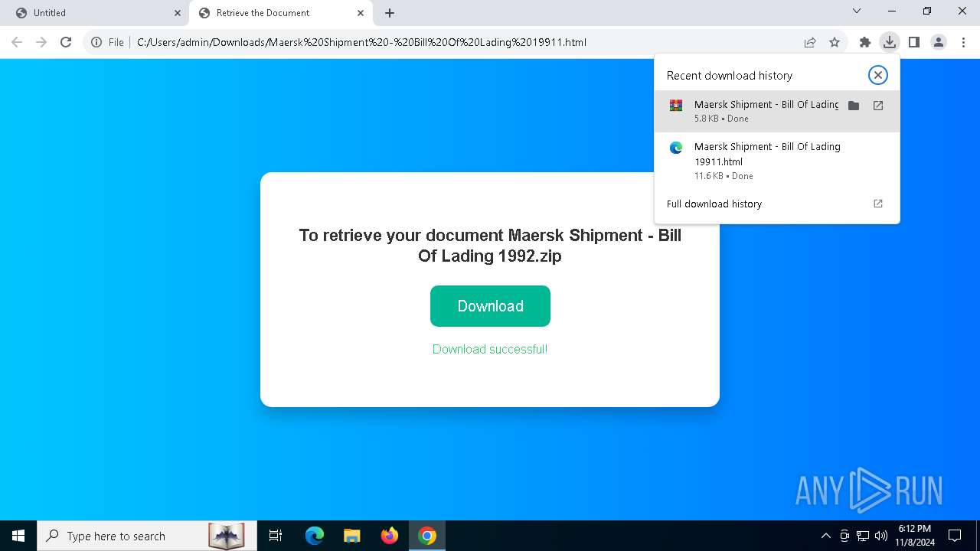This screenshot has width=980, height=551.
Task: Click the Download successful! message
Action: [490, 349]
